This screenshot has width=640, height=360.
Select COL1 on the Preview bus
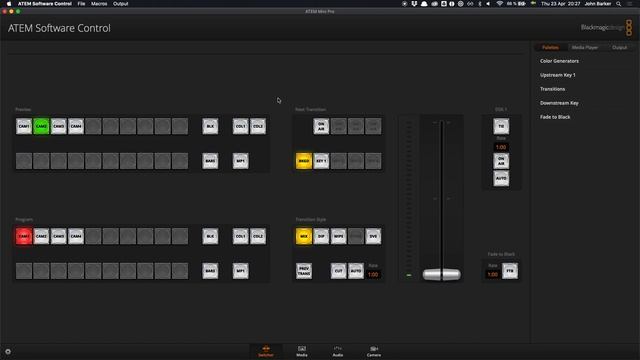point(240,126)
